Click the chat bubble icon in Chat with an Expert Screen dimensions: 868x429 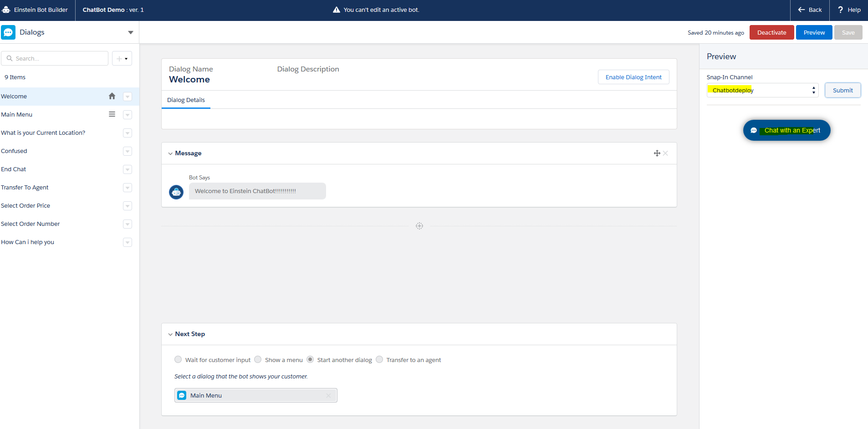pyautogui.click(x=754, y=131)
